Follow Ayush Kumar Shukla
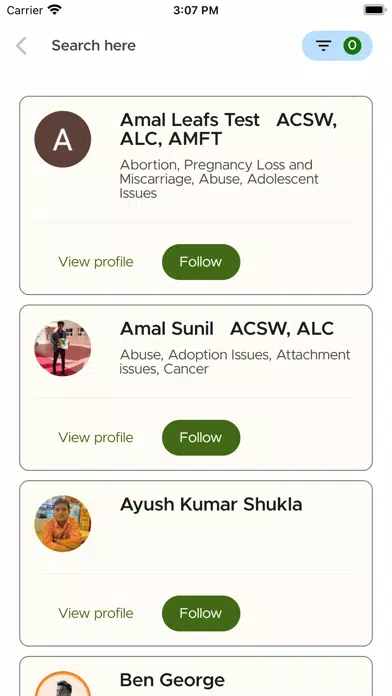392x696 pixels. pos(201,613)
